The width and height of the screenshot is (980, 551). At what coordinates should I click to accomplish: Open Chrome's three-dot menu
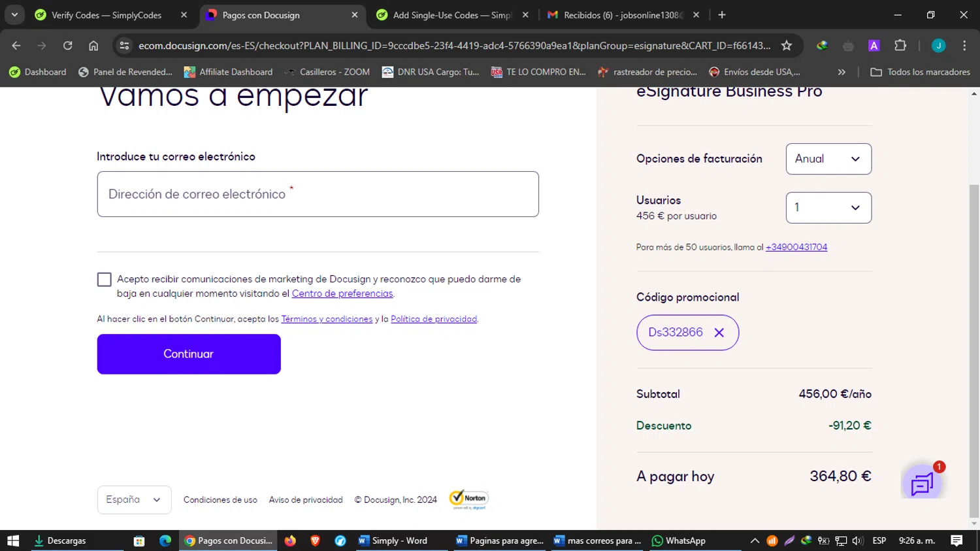tap(964, 45)
